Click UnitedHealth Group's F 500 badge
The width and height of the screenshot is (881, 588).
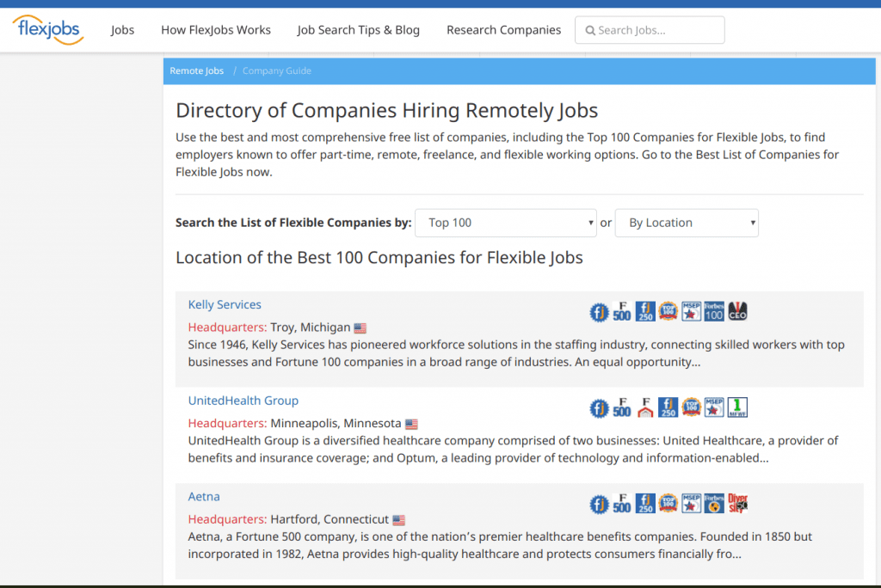point(622,407)
